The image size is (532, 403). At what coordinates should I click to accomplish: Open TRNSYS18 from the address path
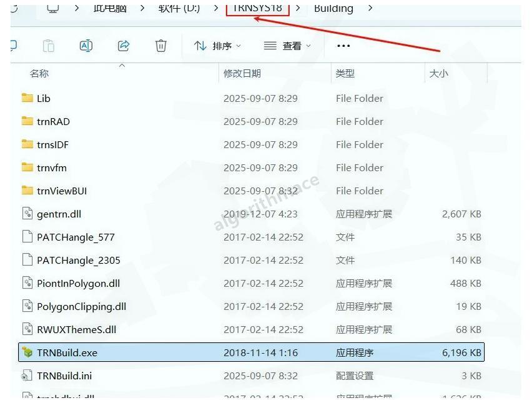pyautogui.click(x=257, y=8)
